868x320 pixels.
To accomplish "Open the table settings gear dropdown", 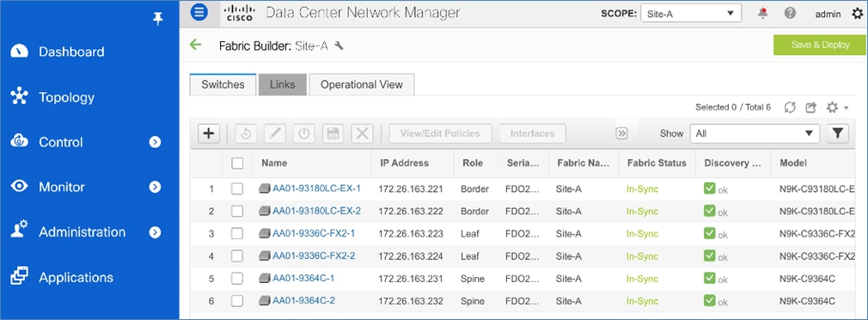I will [x=836, y=108].
